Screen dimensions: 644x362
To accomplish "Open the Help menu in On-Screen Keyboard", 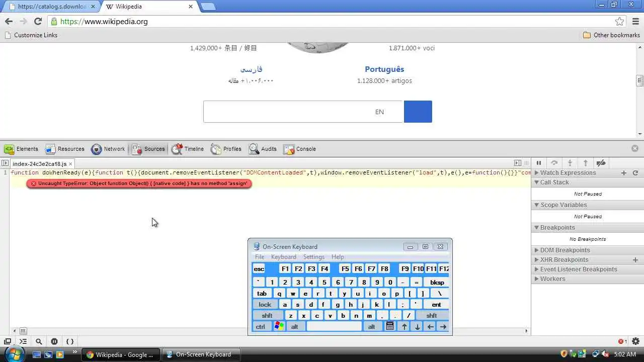I will pos(338,257).
